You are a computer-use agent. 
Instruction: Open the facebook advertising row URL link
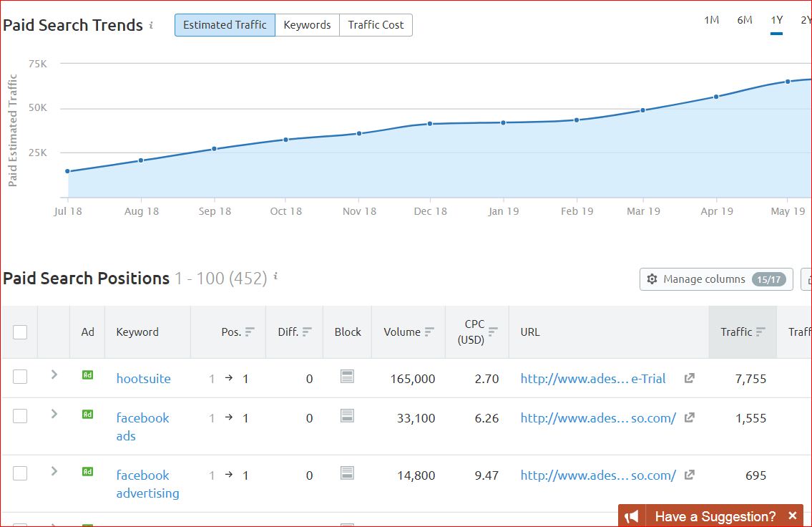tap(598, 475)
